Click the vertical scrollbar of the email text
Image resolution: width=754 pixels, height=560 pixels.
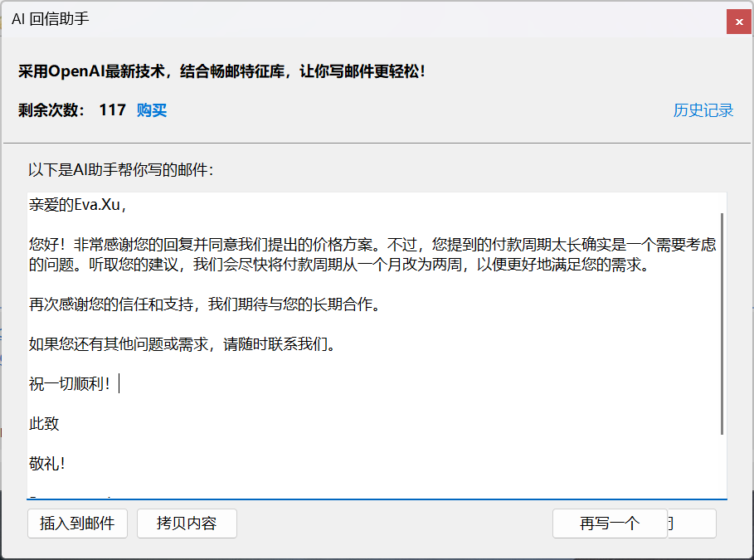[x=722, y=324]
